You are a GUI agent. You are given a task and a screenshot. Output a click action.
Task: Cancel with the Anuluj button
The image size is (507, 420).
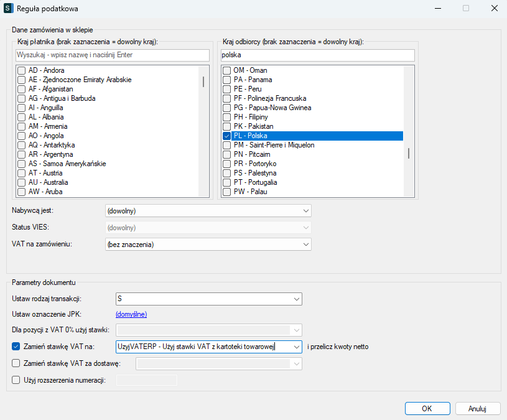click(477, 409)
